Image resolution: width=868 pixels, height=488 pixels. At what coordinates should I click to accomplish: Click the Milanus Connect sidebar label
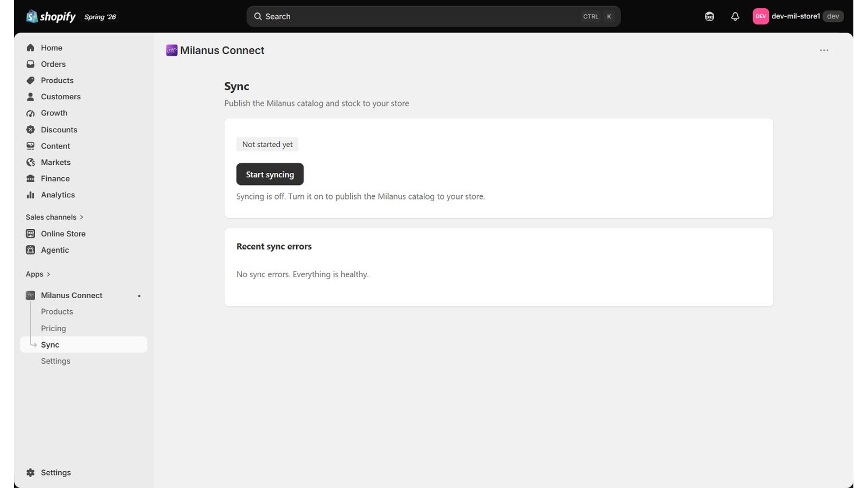pyautogui.click(x=72, y=296)
